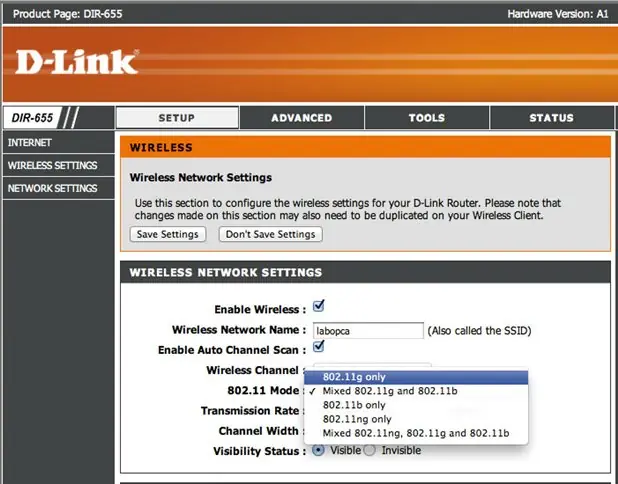Click Hardware Version: A1 text

[558, 14]
